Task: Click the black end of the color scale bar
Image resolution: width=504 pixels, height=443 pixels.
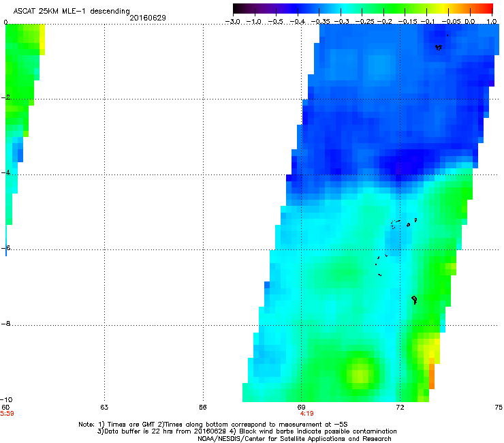Action: click(238, 9)
